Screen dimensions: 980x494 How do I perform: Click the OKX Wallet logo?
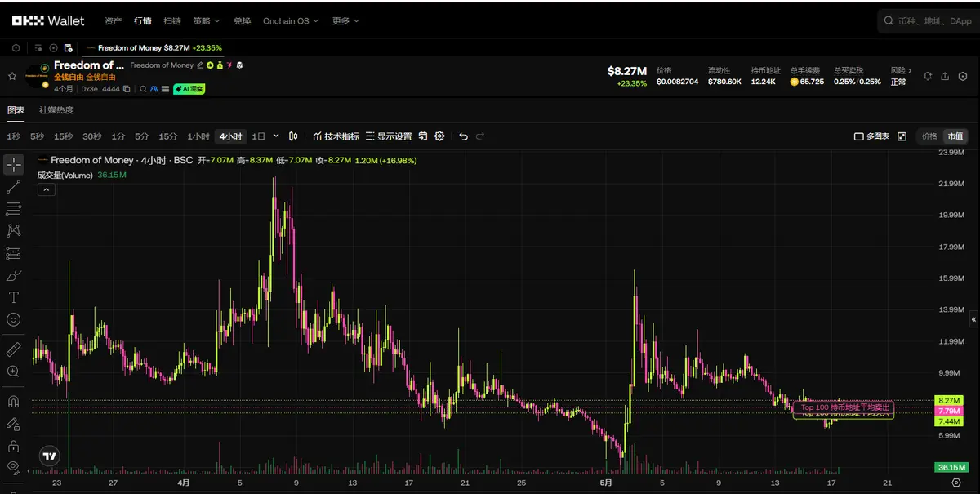click(x=48, y=20)
